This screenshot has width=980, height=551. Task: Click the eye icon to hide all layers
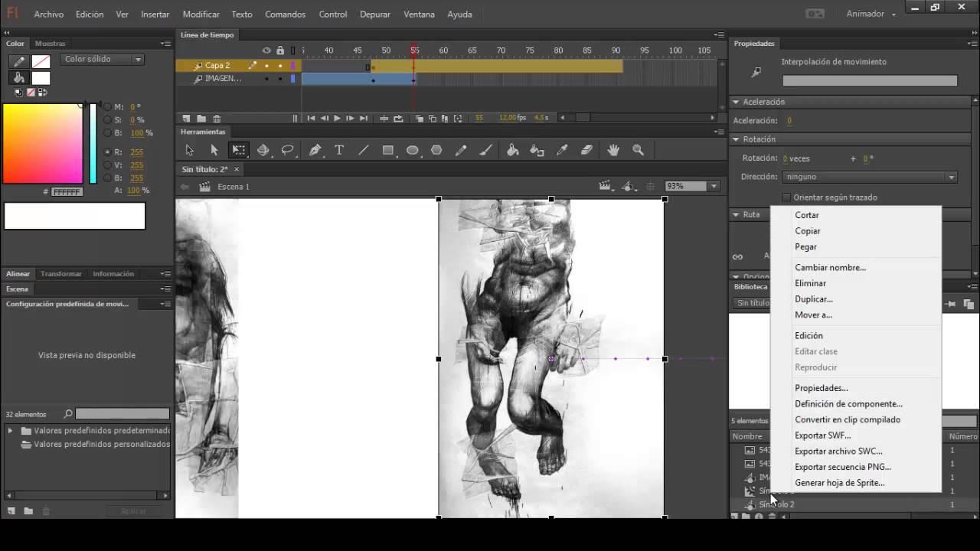click(266, 51)
